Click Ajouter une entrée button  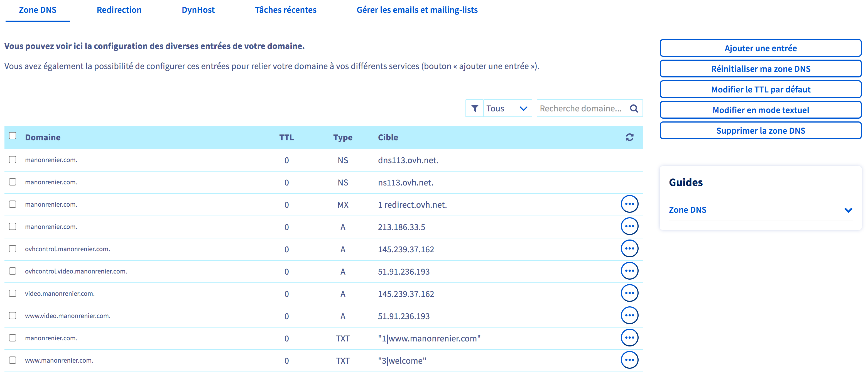pos(760,48)
